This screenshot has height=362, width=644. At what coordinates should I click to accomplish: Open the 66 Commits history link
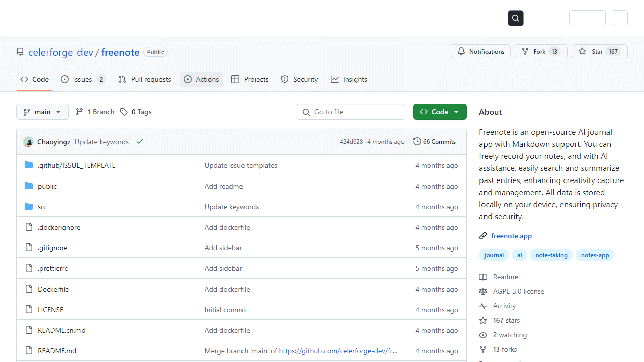point(434,142)
